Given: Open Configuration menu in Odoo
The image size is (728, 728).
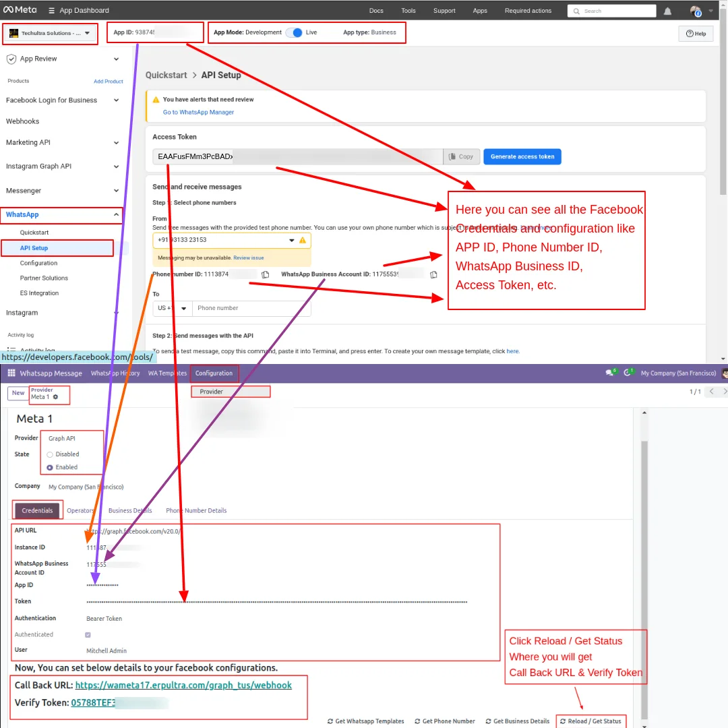Looking at the screenshot, I should point(214,373).
